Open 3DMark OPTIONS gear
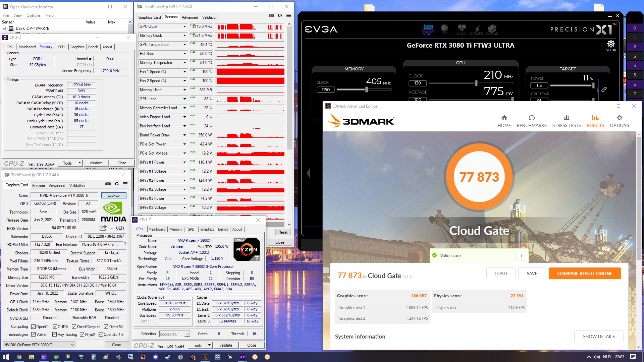Image resolution: width=644 pixels, height=362 pixels. point(619,121)
